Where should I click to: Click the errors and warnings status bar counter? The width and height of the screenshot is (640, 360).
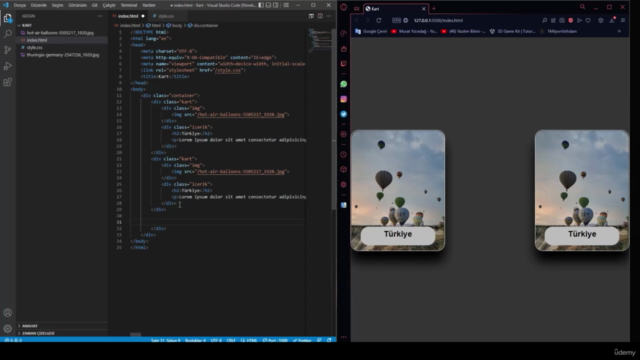click(x=13, y=340)
